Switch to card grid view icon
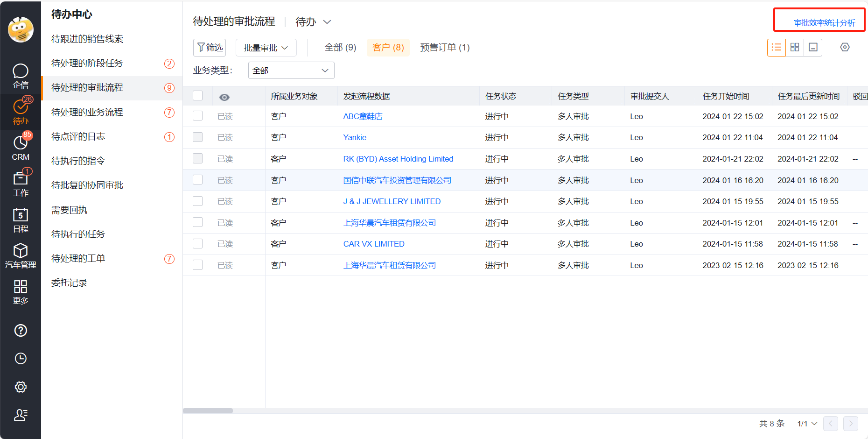 (795, 47)
